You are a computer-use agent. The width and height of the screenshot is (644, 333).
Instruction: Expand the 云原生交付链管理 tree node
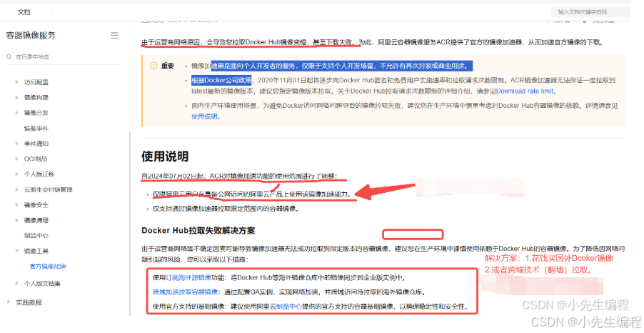click(x=17, y=189)
